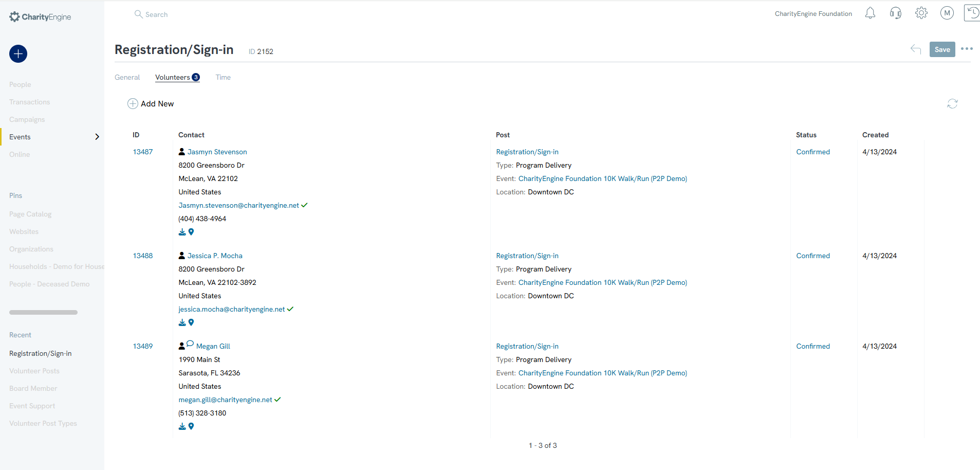The image size is (980, 470).
Task: Open Jessica P. Mocha contact link
Action: 215,256
